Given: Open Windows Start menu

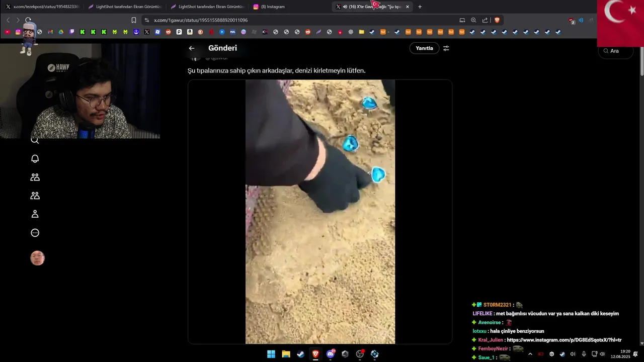Looking at the screenshot, I should point(271,354).
